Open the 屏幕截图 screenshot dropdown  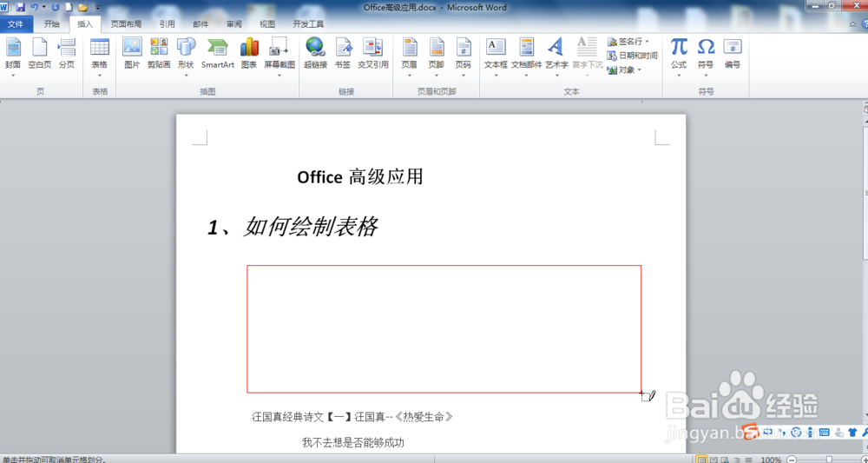[x=279, y=57]
